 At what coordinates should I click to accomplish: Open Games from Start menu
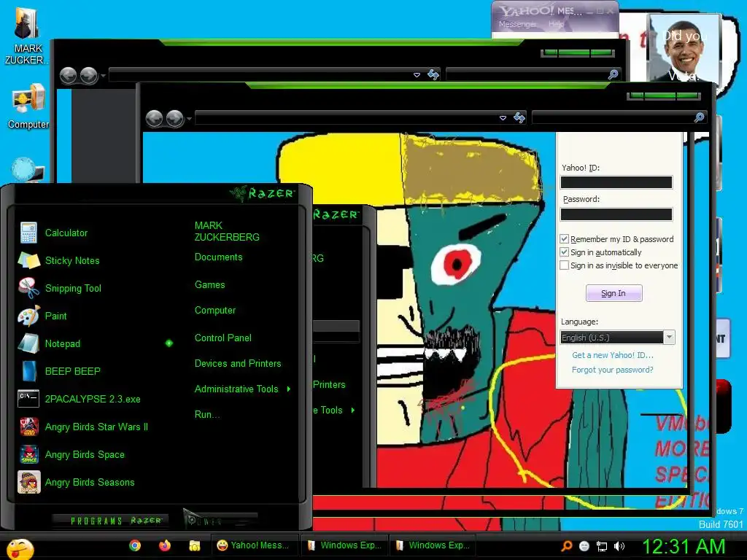(209, 285)
